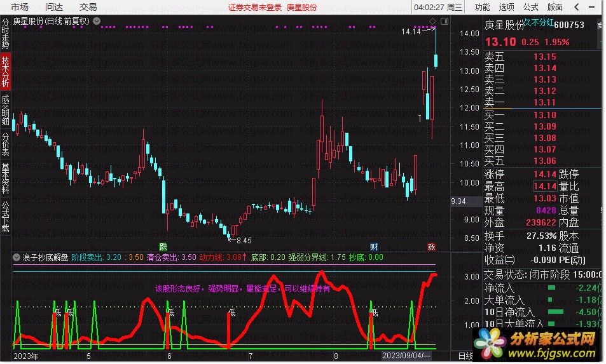This screenshot has width=606, height=364.
Task: Click 外盘 value 239622
Action: coord(541,222)
